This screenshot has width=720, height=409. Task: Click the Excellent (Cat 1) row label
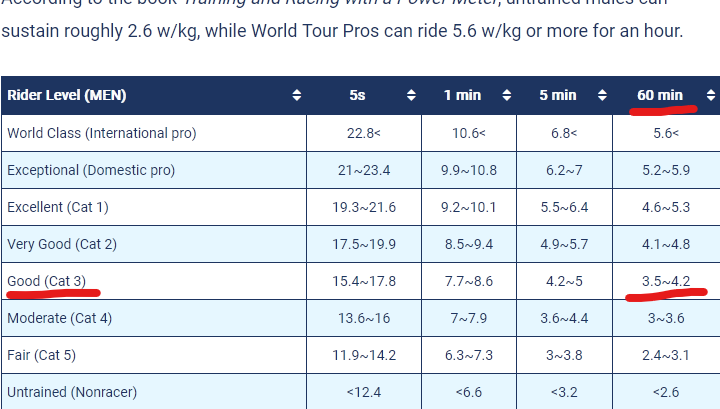point(58,207)
